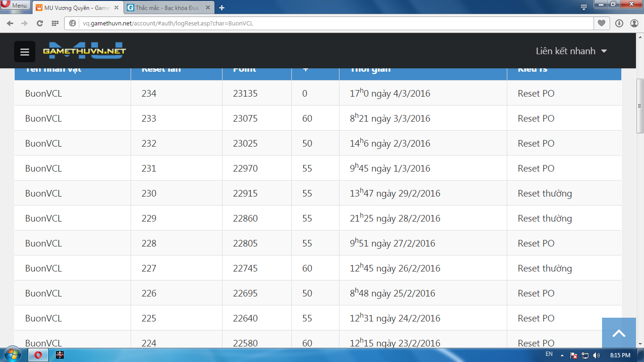Switch to the Thắc mắc tab
The width and height of the screenshot is (644, 362).
coord(167,8)
